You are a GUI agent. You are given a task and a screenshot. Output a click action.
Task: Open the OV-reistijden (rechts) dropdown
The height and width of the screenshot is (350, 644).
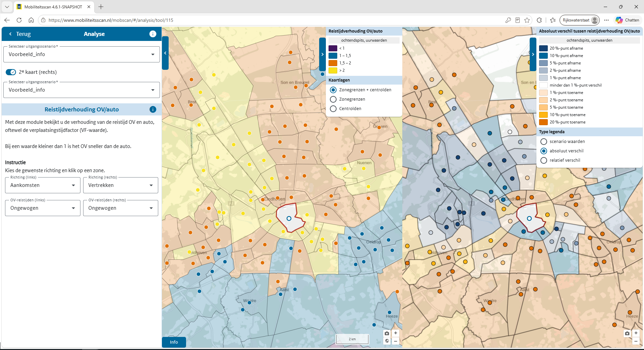click(121, 208)
